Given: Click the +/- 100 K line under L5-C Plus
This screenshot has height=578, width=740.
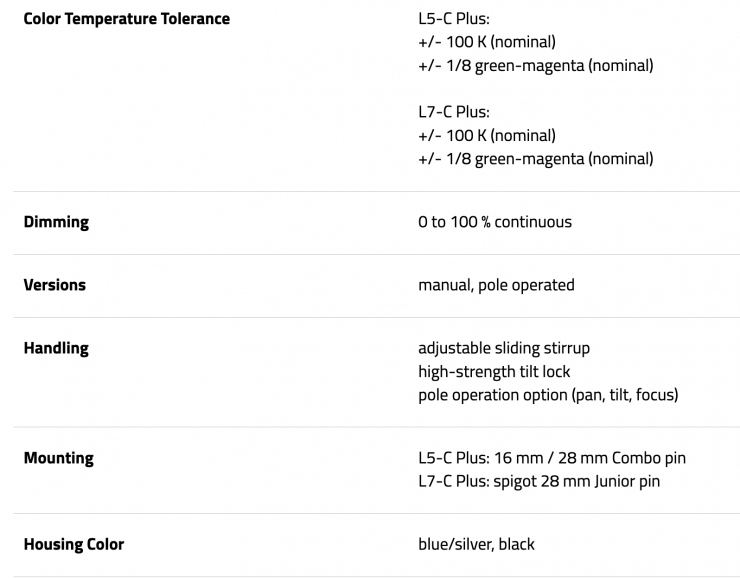Looking at the screenshot, I should click(486, 42).
